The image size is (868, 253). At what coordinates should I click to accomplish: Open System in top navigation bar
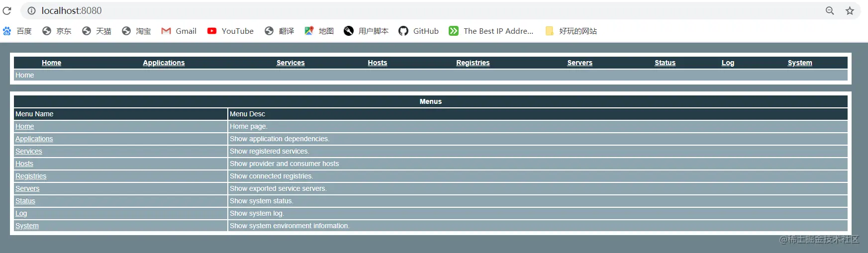coord(800,63)
